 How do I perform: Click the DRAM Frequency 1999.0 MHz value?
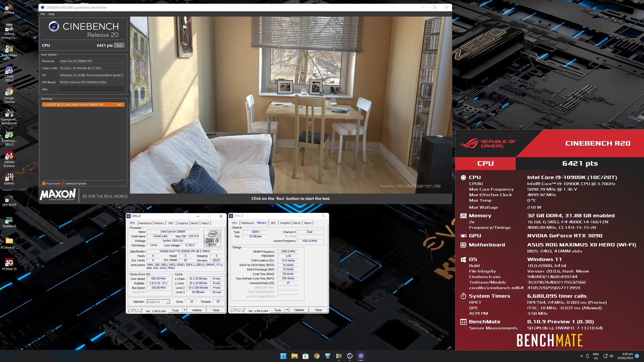pyautogui.click(x=288, y=251)
